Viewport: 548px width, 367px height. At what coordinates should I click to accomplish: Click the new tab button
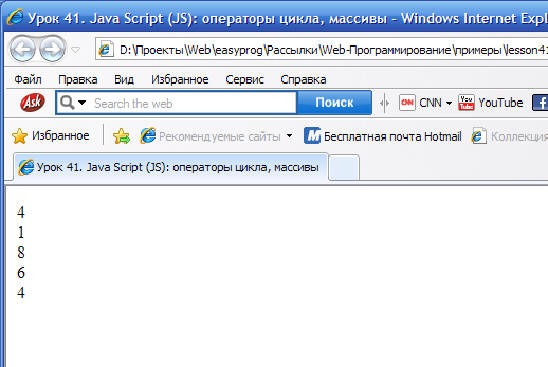344,168
